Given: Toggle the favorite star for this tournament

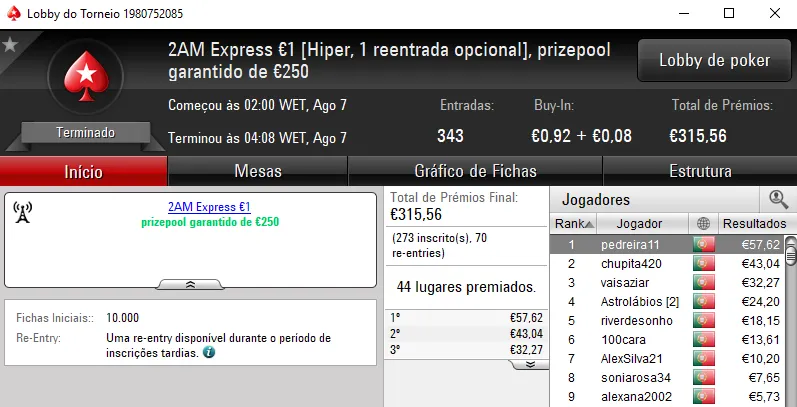Looking at the screenshot, I should point(10,44).
